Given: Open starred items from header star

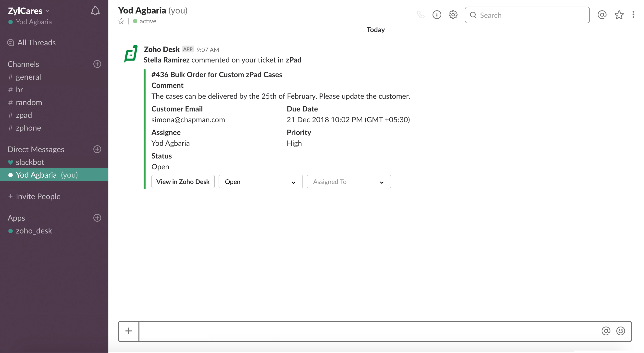Looking at the screenshot, I should [x=619, y=15].
